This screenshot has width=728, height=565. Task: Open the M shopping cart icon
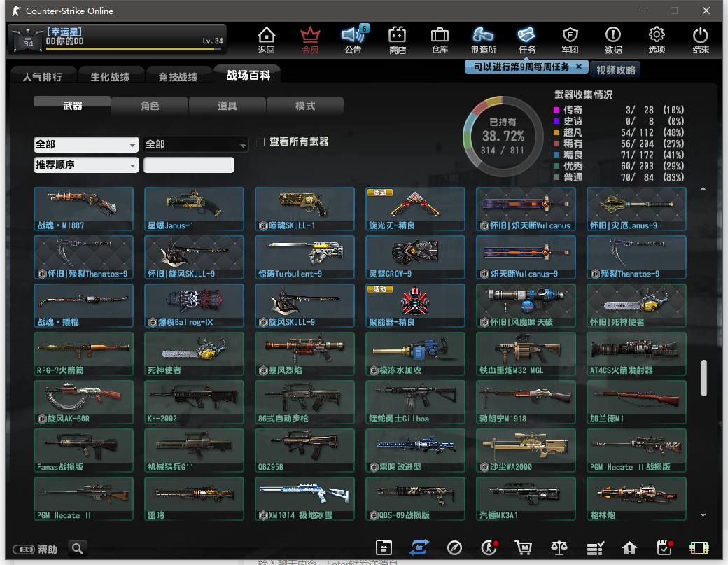click(524, 548)
